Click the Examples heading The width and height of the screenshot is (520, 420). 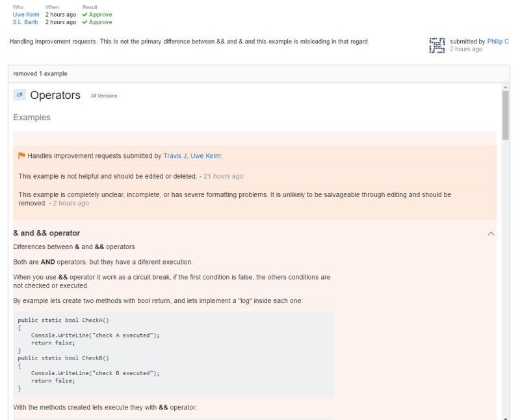point(32,118)
